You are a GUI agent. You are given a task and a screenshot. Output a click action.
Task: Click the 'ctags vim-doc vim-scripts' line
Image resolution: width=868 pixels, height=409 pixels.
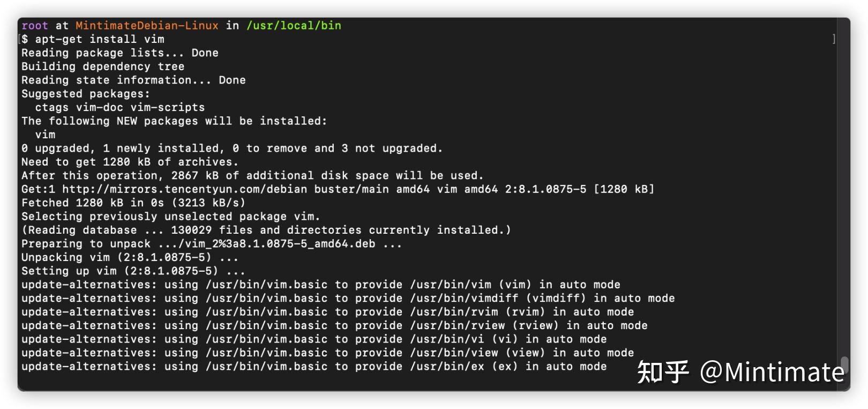coord(120,107)
